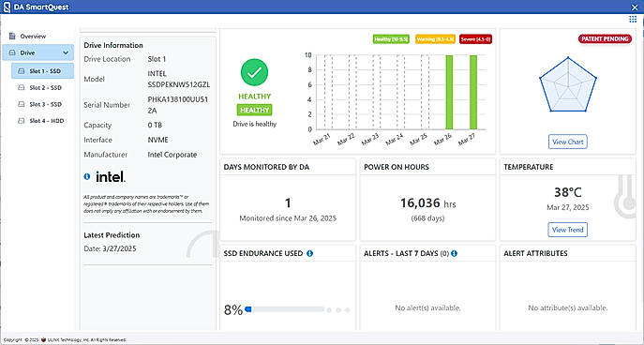Click the 8% endurance value

pos(233,310)
